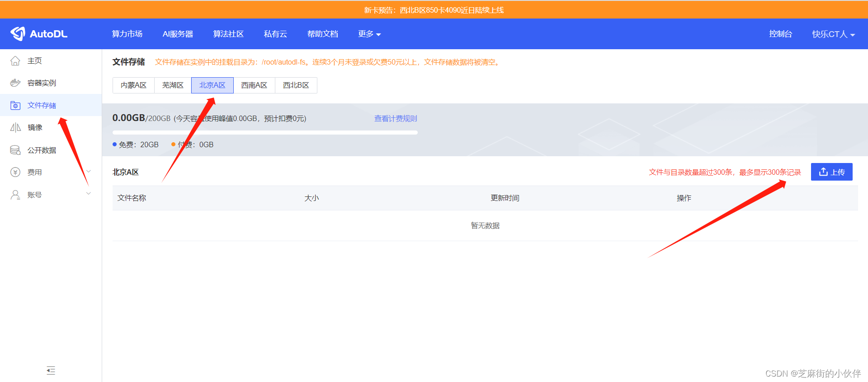
Task: Click the mirror icon beside 镜像
Action: [x=15, y=127]
